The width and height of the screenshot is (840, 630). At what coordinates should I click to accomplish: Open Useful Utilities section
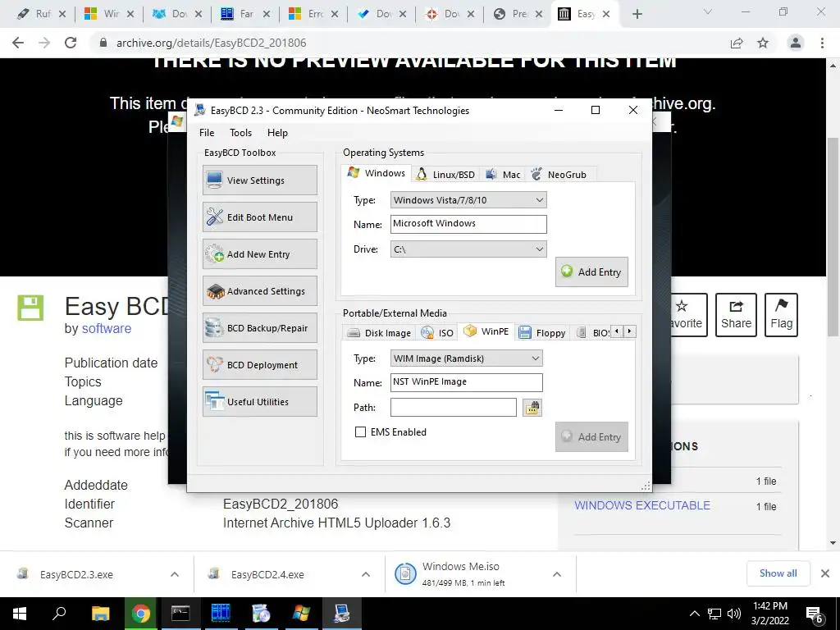click(x=260, y=402)
